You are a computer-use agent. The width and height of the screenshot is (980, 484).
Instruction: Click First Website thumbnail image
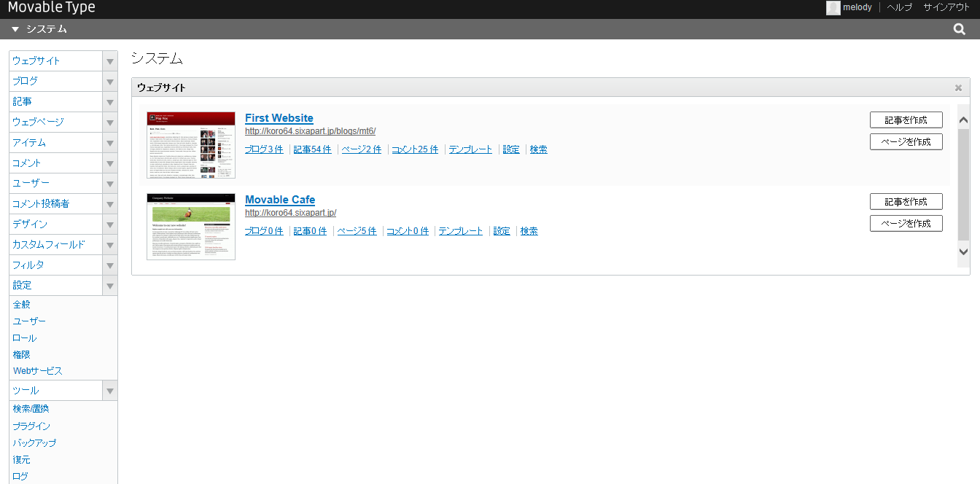[x=191, y=145]
